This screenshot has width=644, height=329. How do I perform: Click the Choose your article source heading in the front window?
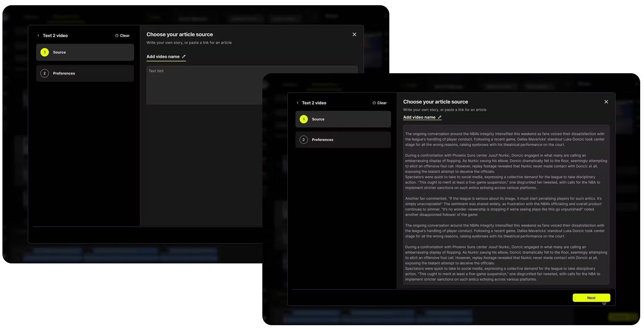pos(435,102)
